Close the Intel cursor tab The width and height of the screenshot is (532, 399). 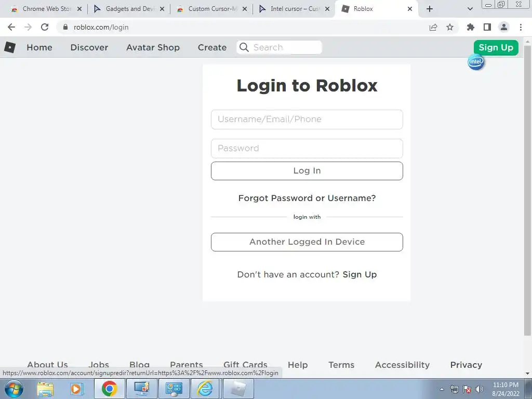[327, 9]
